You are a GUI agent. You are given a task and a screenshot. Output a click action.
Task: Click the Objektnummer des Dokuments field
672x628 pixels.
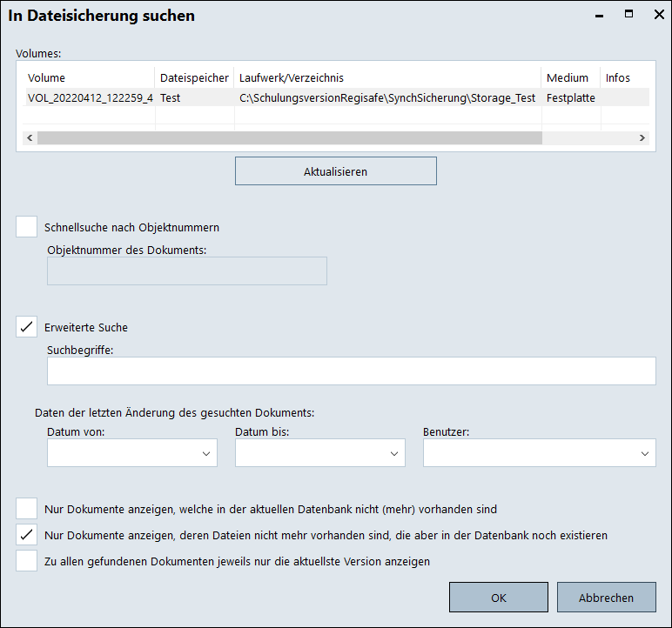pos(187,271)
